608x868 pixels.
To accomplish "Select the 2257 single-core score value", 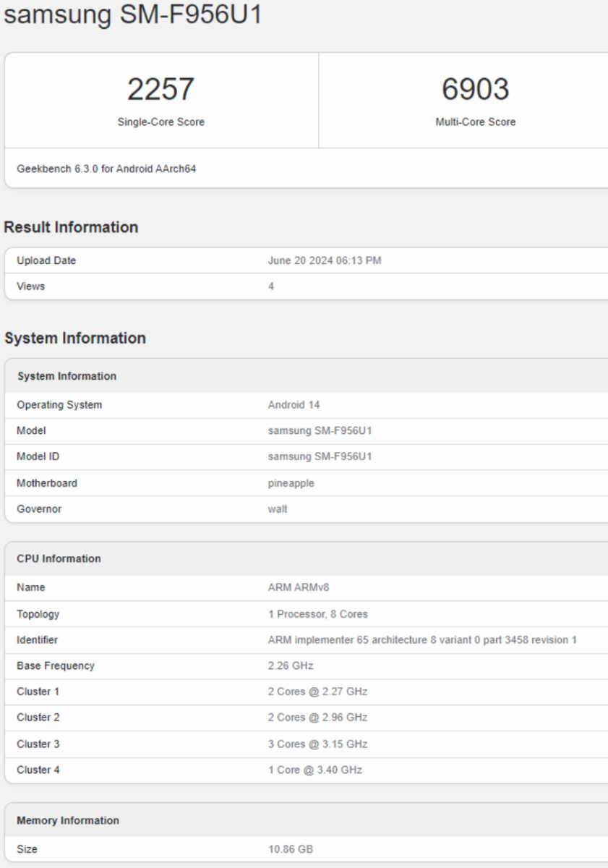I will point(160,89).
